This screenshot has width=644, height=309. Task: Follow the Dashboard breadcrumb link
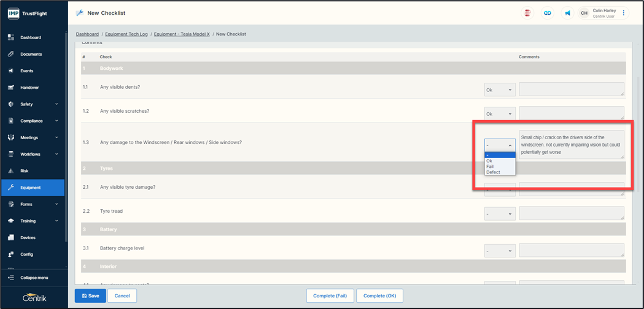87,34
